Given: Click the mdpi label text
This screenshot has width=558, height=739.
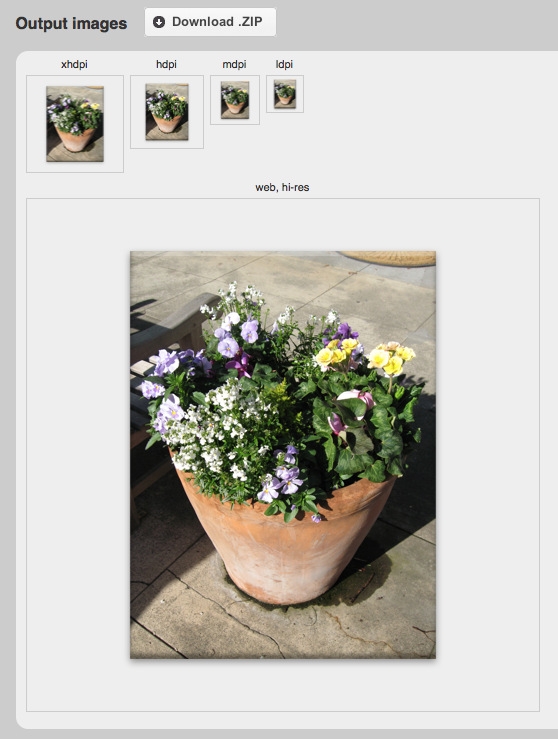Looking at the screenshot, I should click(x=234, y=64).
